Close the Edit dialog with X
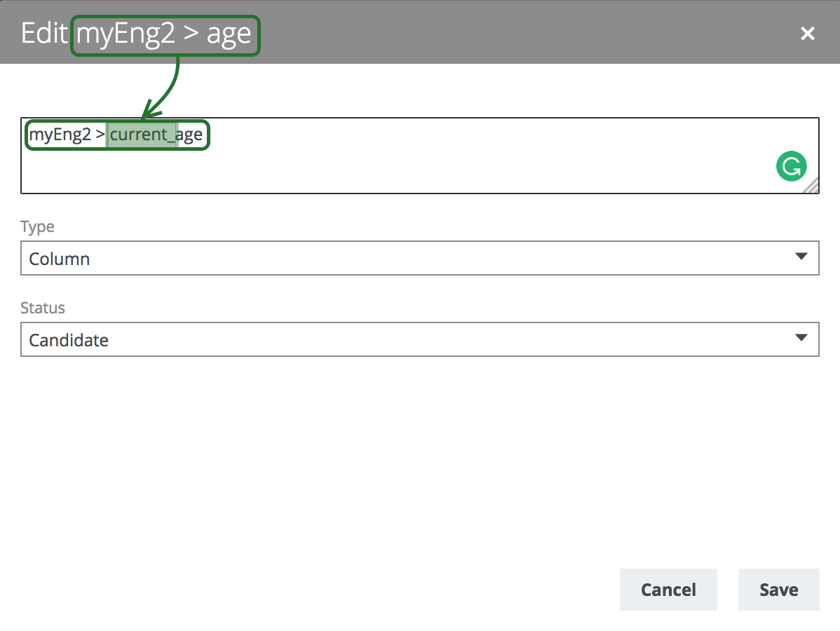 [x=808, y=34]
